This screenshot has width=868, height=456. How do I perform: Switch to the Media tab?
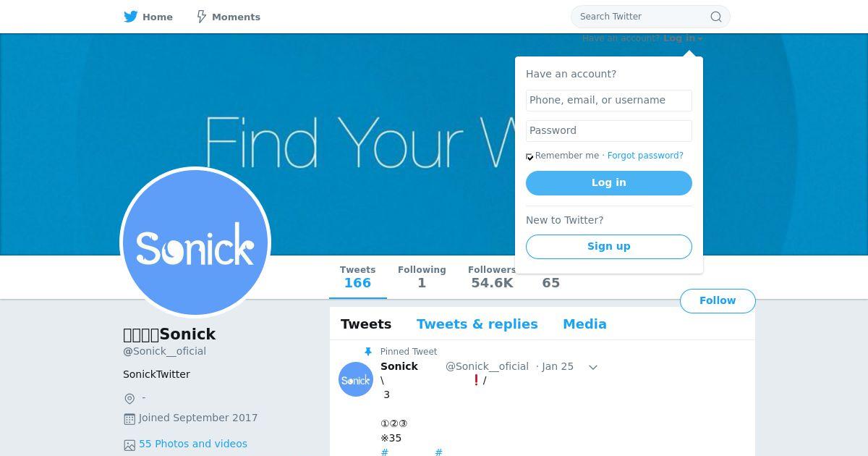584,324
